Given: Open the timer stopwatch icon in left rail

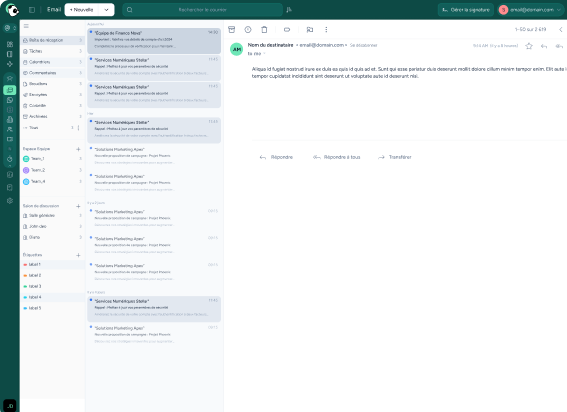Looking at the screenshot, I should 10,158.
